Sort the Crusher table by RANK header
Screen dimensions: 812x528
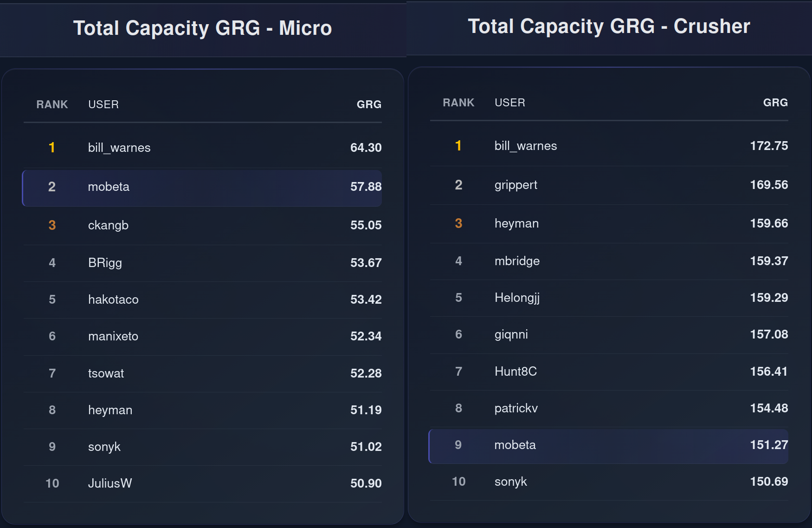(458, 103)
